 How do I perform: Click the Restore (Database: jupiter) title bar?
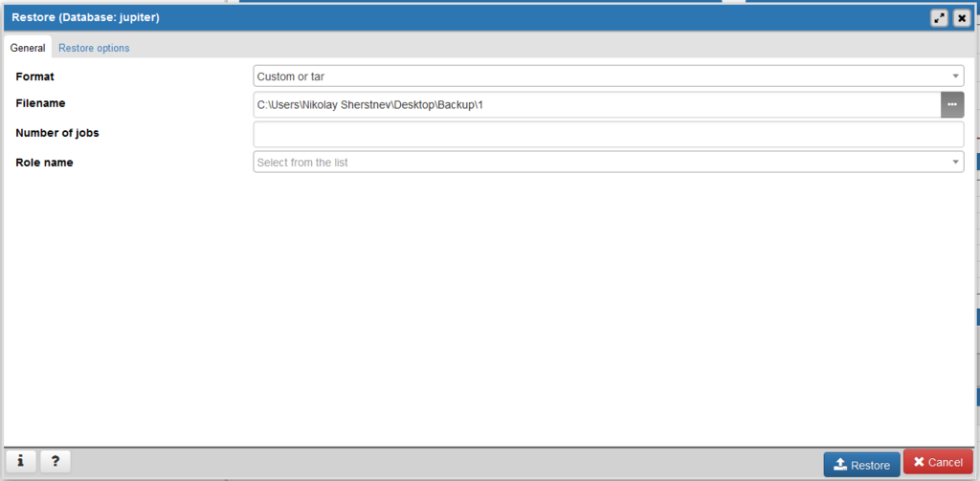(x=383, y=18)
